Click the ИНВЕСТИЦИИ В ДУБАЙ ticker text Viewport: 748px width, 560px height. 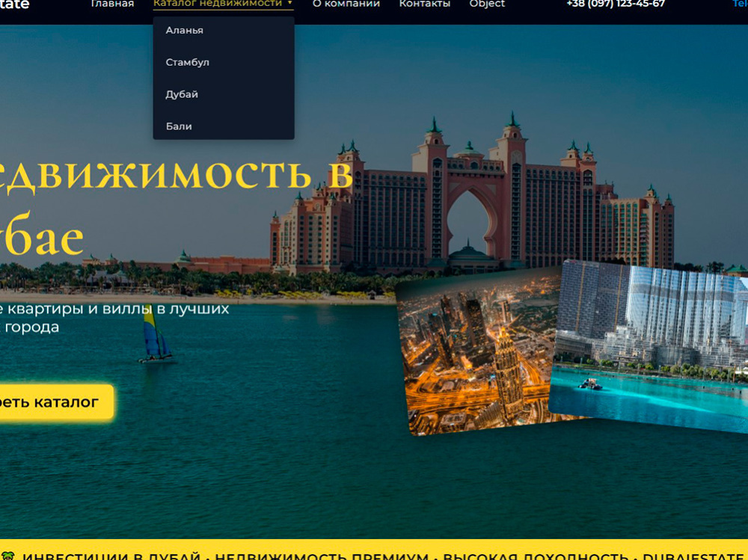(x=111, y=557)
